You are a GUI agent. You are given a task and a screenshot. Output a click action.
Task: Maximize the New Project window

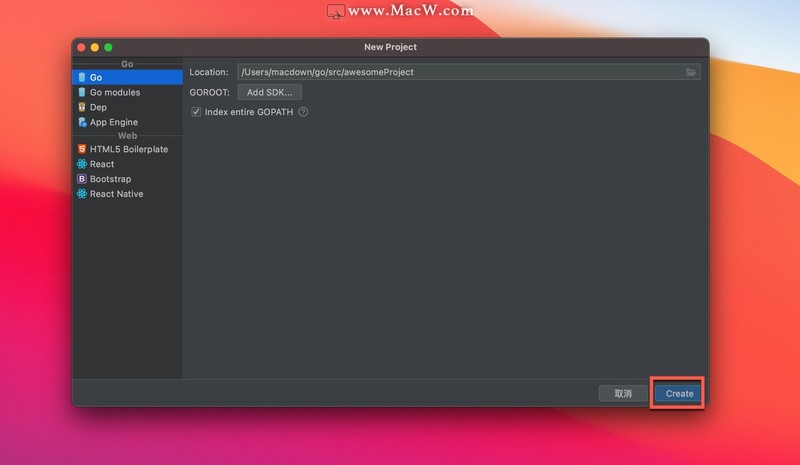tap(108, 47)
